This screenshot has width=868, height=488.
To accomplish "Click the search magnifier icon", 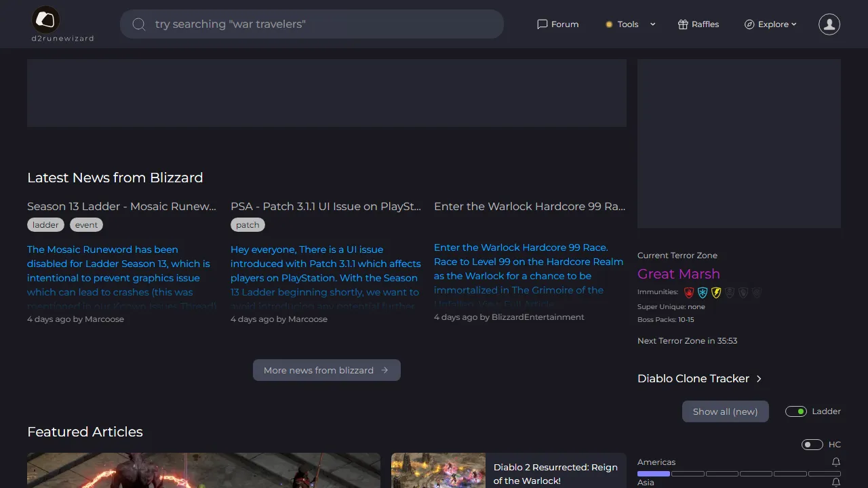I will click(x=139, y=24).
